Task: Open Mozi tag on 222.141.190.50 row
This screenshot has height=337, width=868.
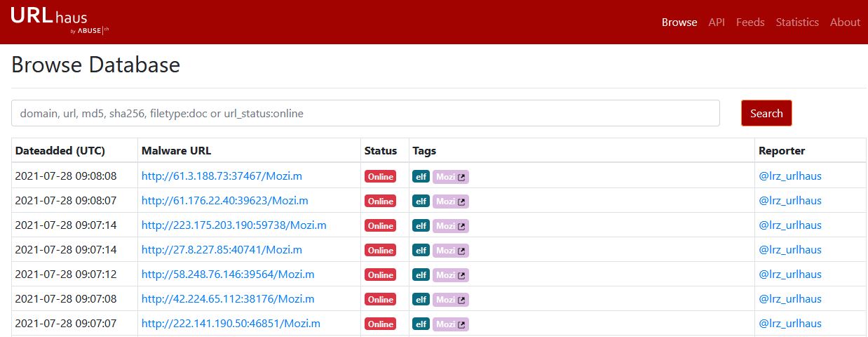Action: point(450,324)
